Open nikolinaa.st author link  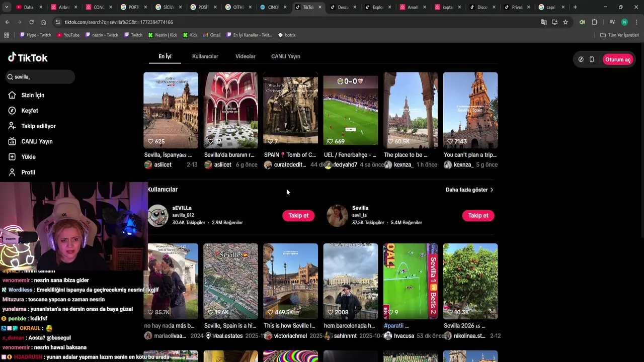pos(469,336)
